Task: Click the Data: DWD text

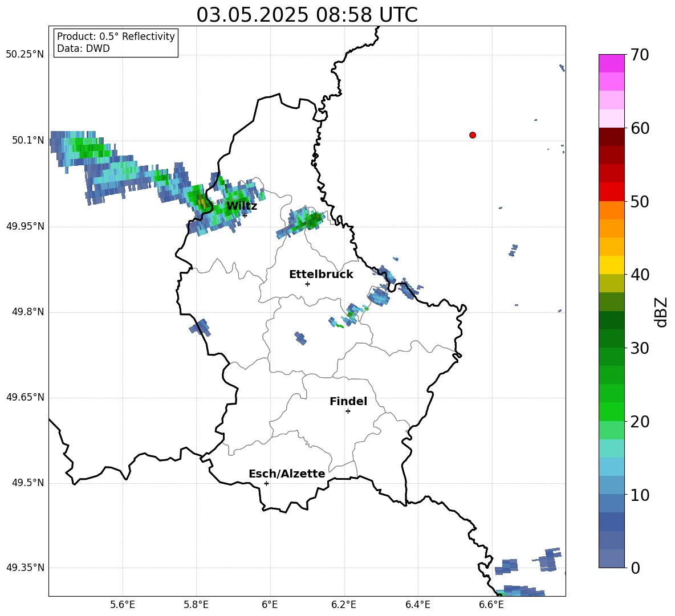Action: (83, 48)
